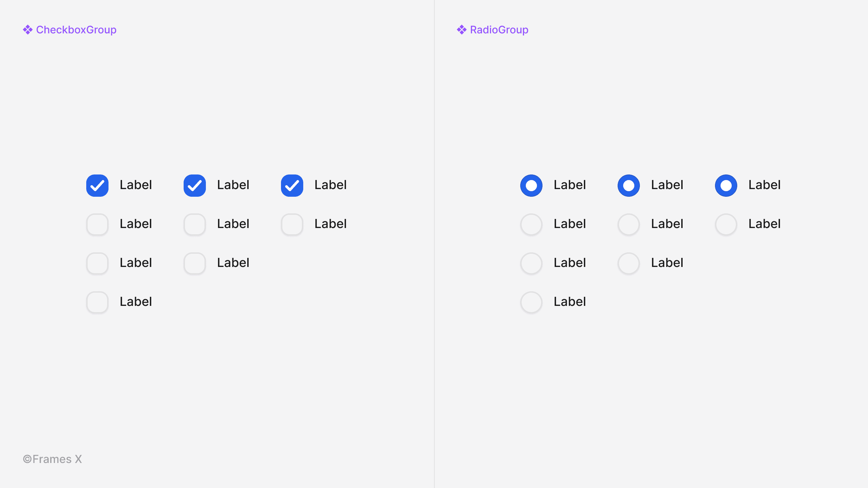Click the ©Frames X footer text

click(x=52, y=459)
